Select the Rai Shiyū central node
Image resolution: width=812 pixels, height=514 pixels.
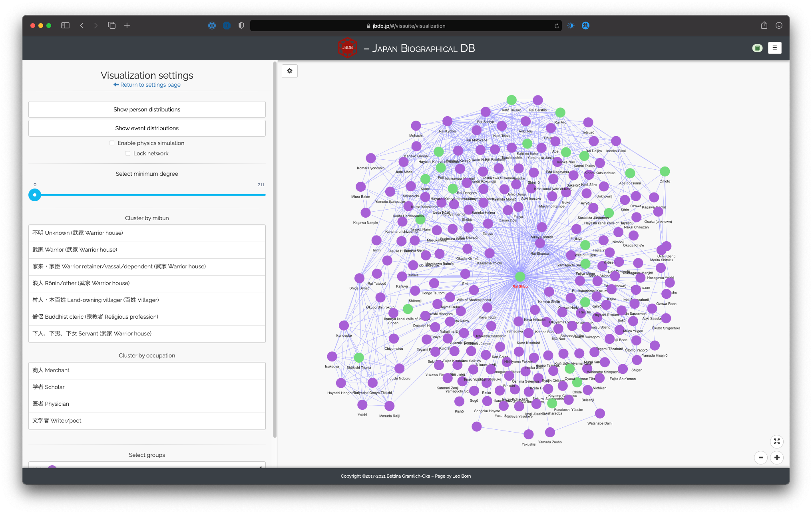click(x=520, y=276)
